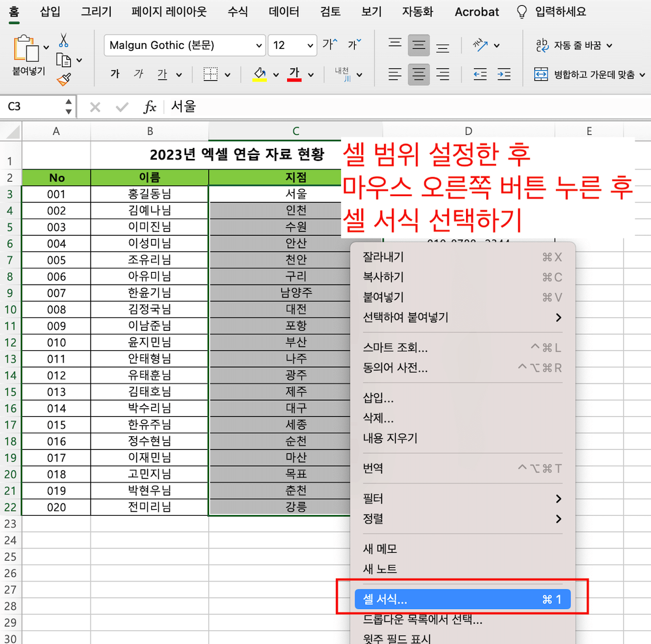
Task: Toggle italic formatting in the ribbon
Action: click(x=137, y=74)
